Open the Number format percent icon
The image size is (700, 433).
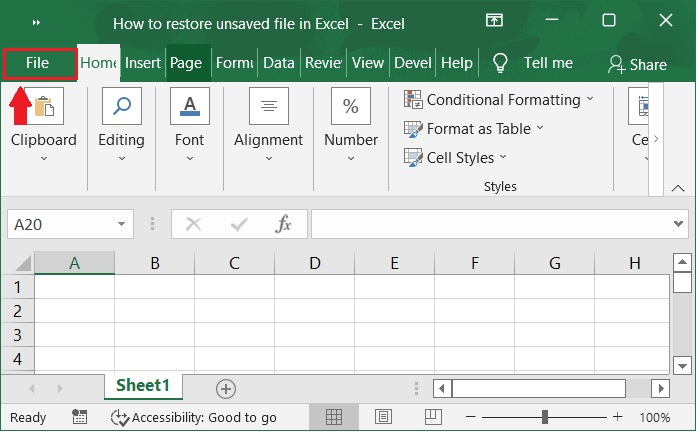(x=351, y=106)
